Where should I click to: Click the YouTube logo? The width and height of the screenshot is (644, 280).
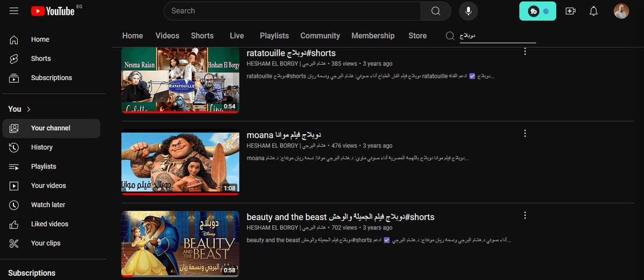[x=53, y=11]
